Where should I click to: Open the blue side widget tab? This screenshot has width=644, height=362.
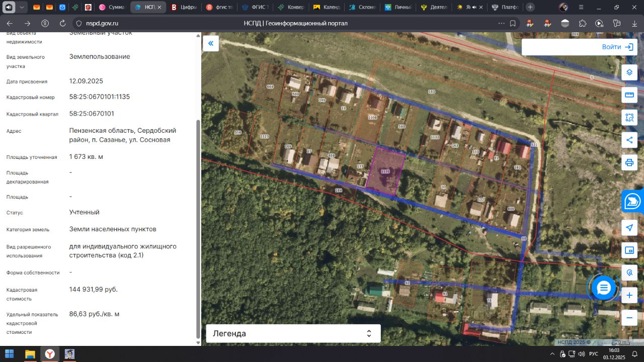[x=632, y=201]
